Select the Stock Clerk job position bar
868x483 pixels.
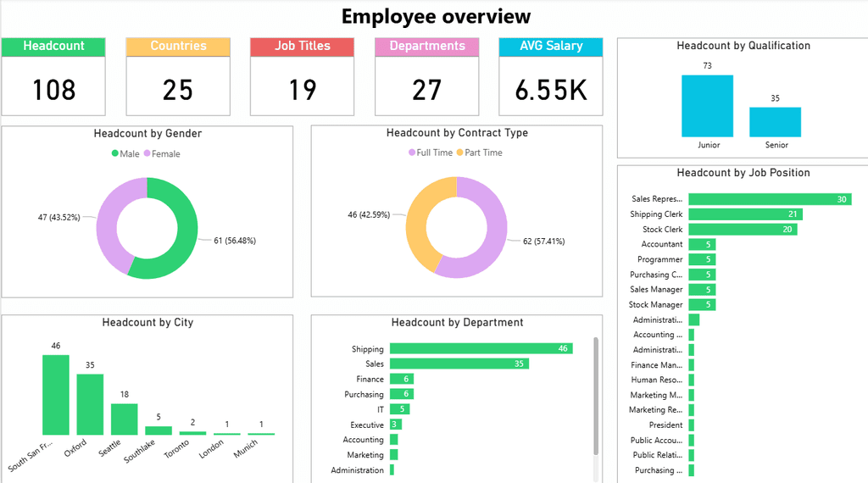pyautogui.click(x=742, y=230)
